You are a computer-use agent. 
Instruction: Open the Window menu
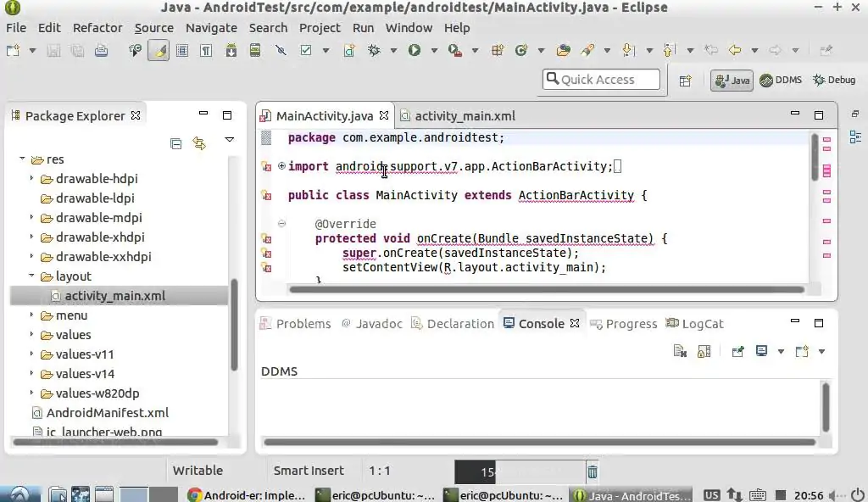[409, 28]
